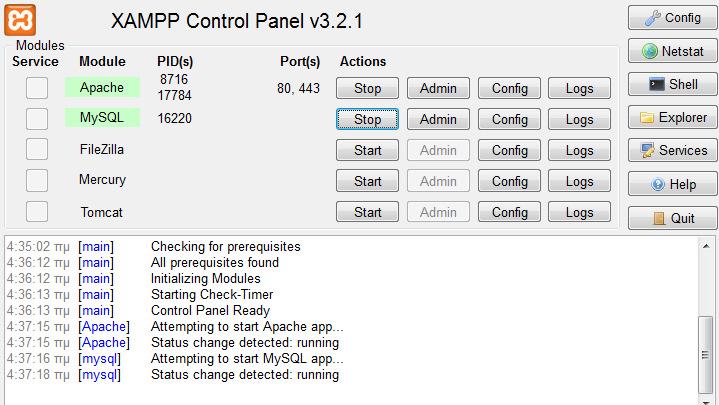
Task: Open Explorer via the folder icon
Action: pyautogui.click(x=647, y=118)
